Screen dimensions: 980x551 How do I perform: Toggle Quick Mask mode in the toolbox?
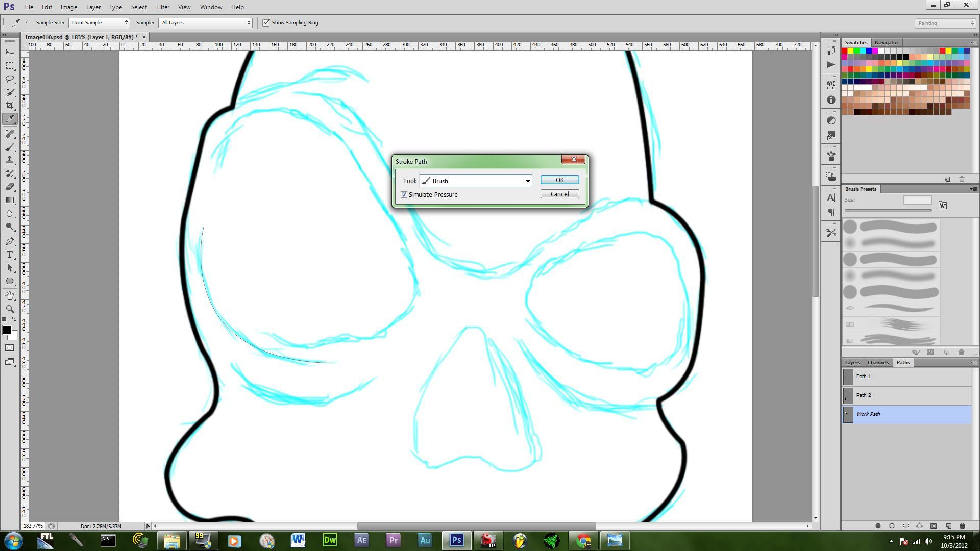click(10, 348)
